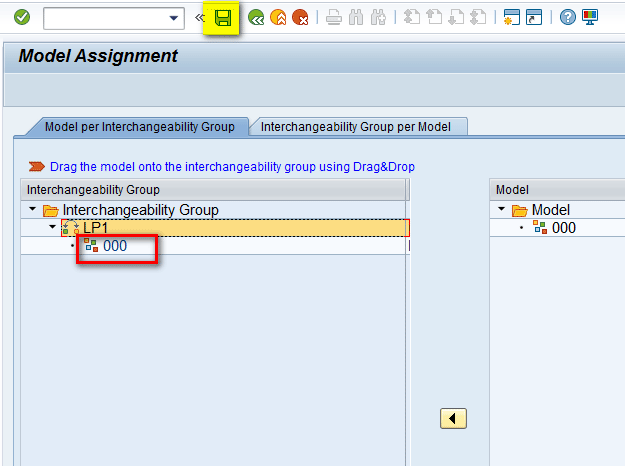Save the model assignment
Screen dimensions: 625x466
224,18
